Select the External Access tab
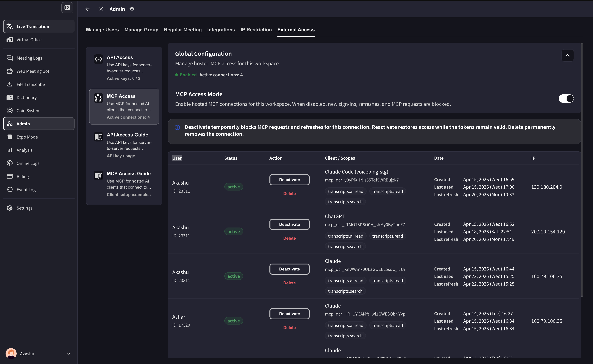Screen dimensions: 593x364 coord(296,30)
